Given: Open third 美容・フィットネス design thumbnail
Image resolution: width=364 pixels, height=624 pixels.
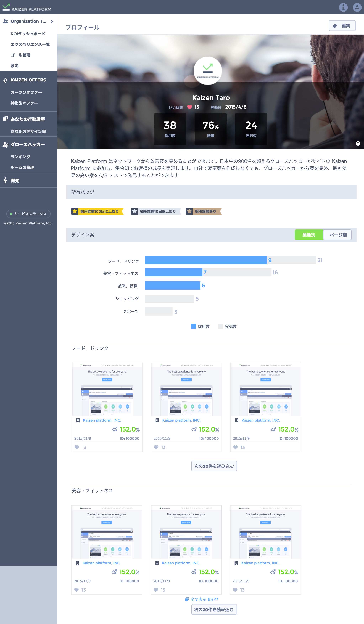Looking at the screenshot, I should (265, 532).
